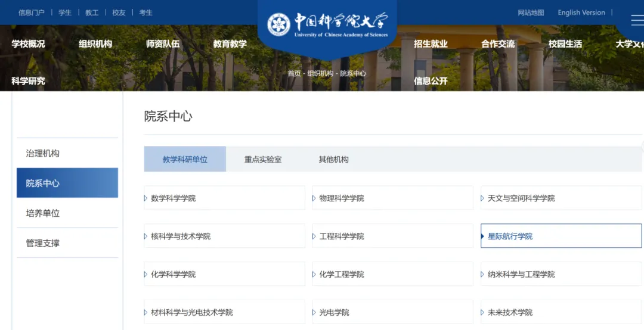
Task: Click arrow icon beside 光电学院
Action: click(314, 312)
